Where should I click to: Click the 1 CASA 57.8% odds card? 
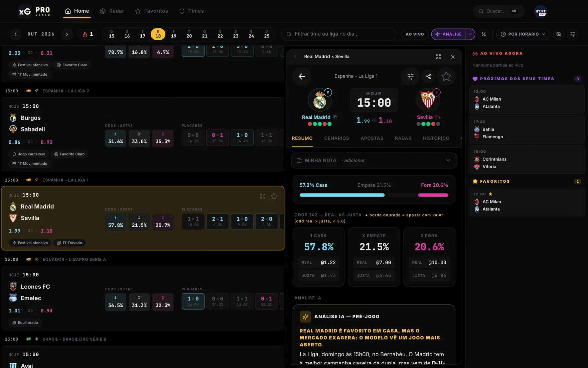(x=318, y=257)
